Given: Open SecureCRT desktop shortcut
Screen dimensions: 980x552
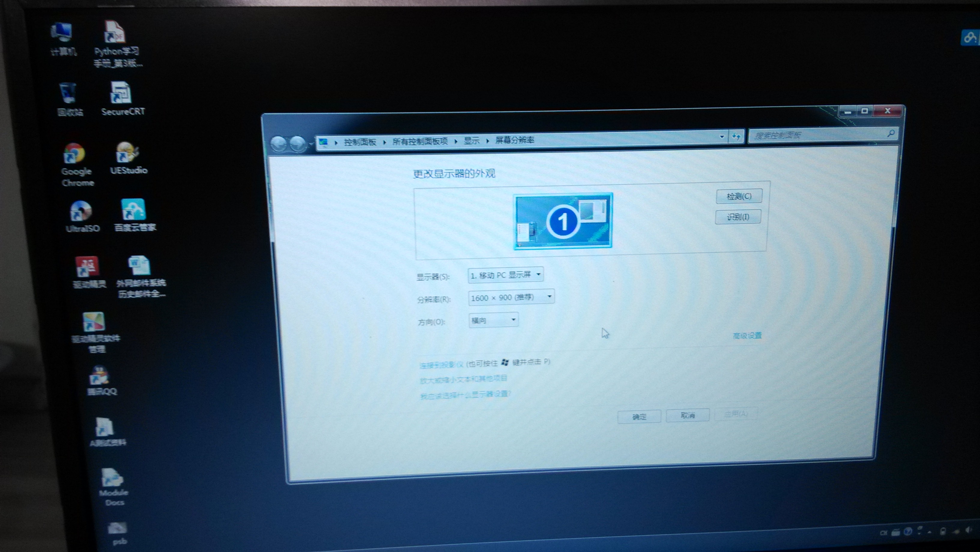Looking at the screenshot, I should coord(121,94).
